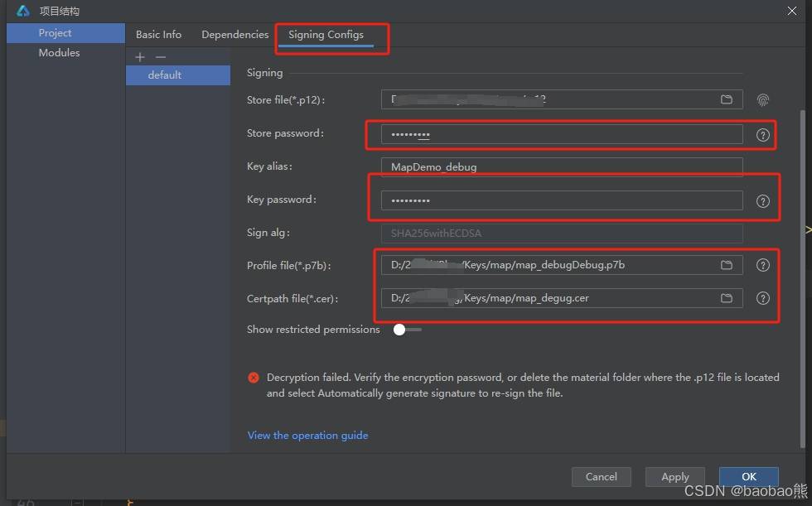
Task: Click help icon beside Certpath file field
Action: (x=763, y=298)
